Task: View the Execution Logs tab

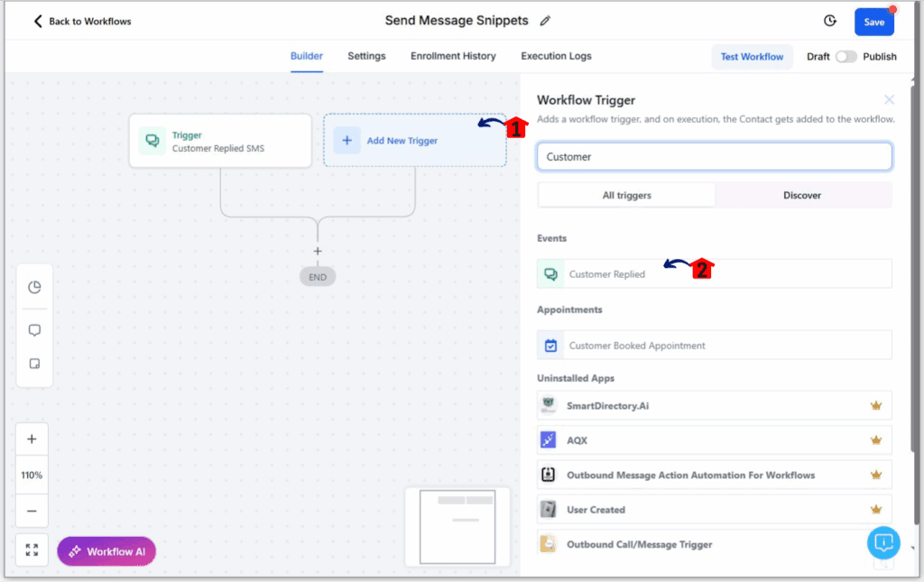Action: pyautogui.click(x=556, y=56)
